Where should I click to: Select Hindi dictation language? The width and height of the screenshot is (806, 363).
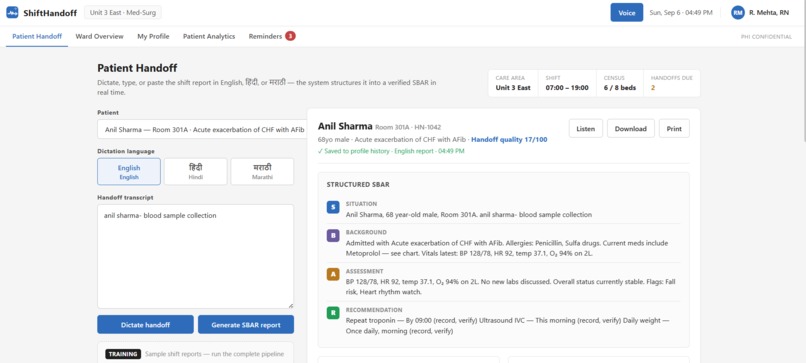[195, 172]
